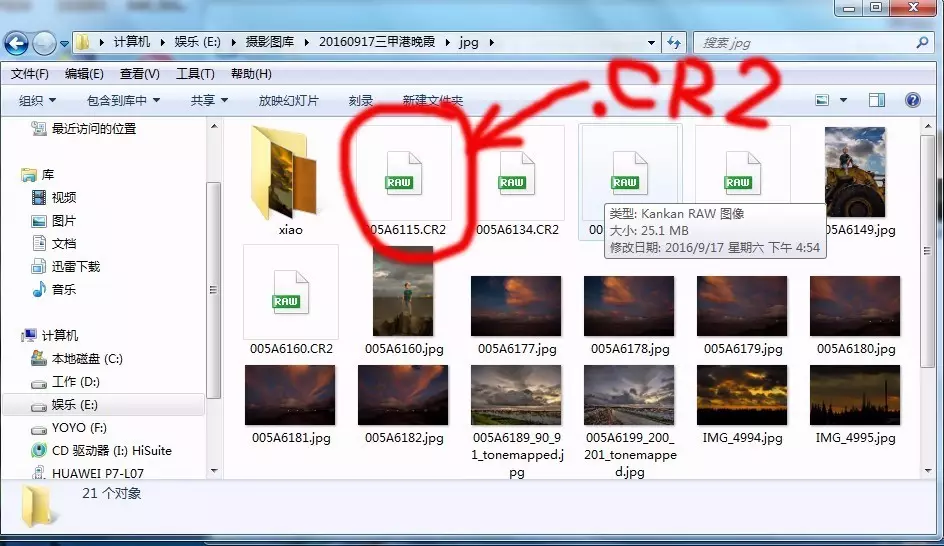This screenshot has width=944, height=546.
Task: Open the 共享 dropdown
Action: (x=209, y=101)
